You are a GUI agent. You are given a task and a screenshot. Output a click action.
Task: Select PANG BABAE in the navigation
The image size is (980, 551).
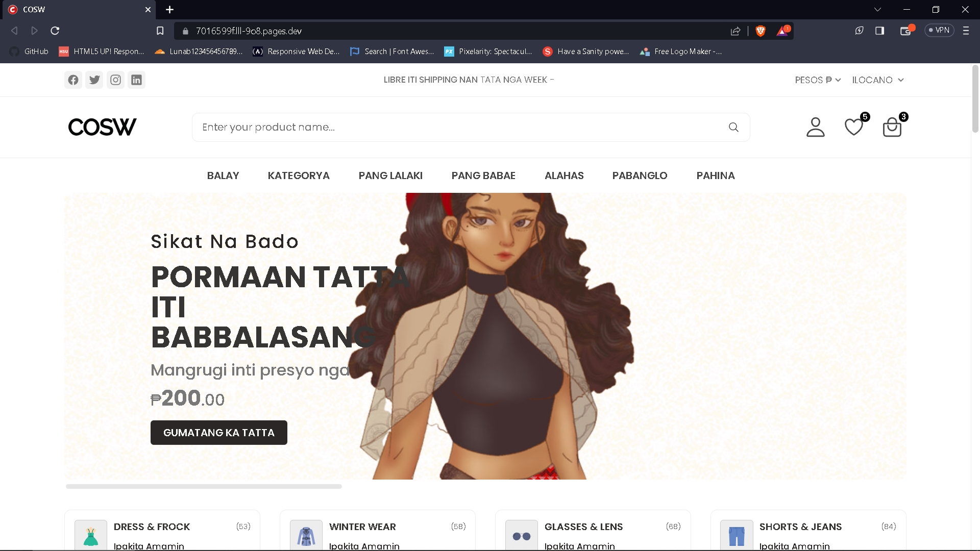click(x=483, y=176)
